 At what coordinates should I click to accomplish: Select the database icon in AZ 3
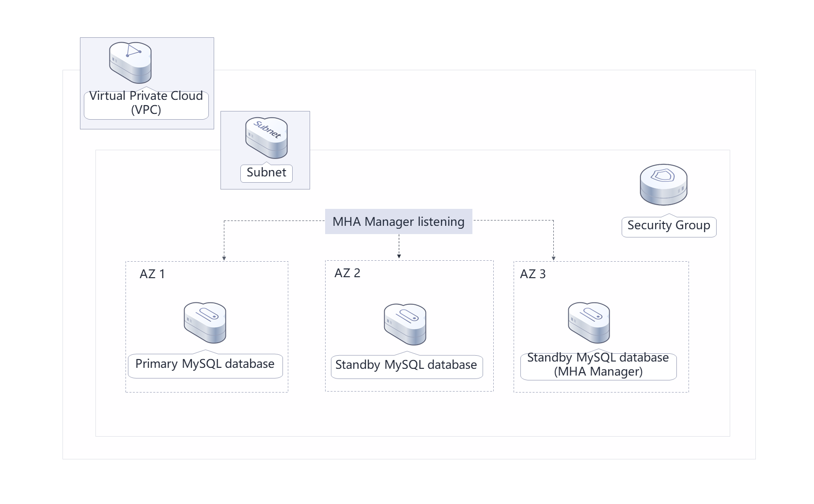(589, 323)
